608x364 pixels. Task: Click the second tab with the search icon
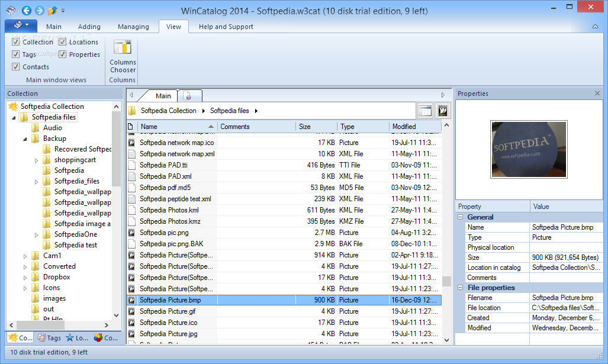[x=189, y=96]
